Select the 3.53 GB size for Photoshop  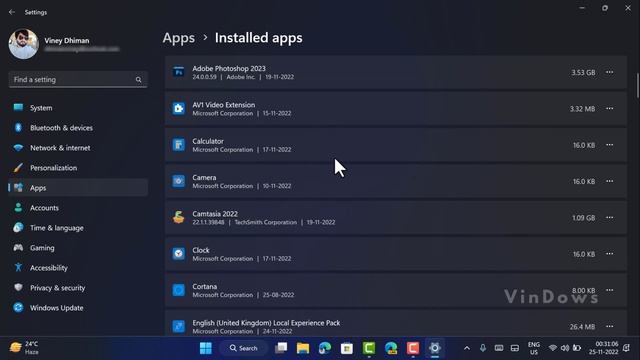[x=583, y=73]
